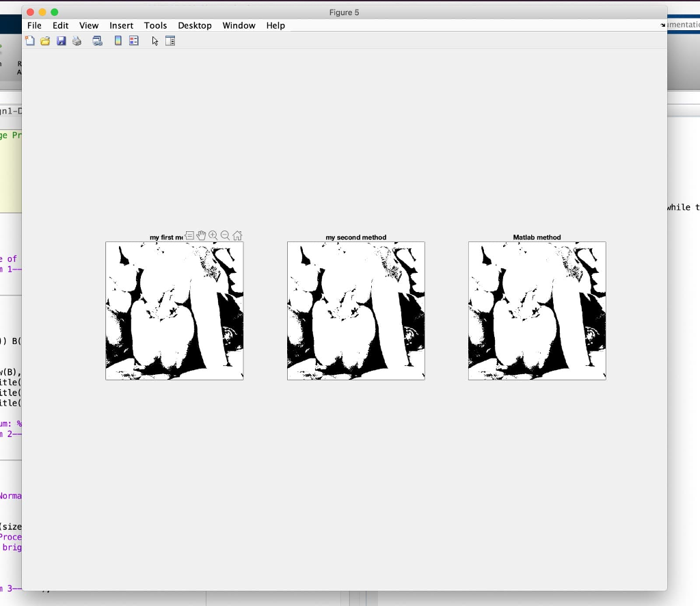
Task: Open the Insert menu
Action: click(121, 25)
